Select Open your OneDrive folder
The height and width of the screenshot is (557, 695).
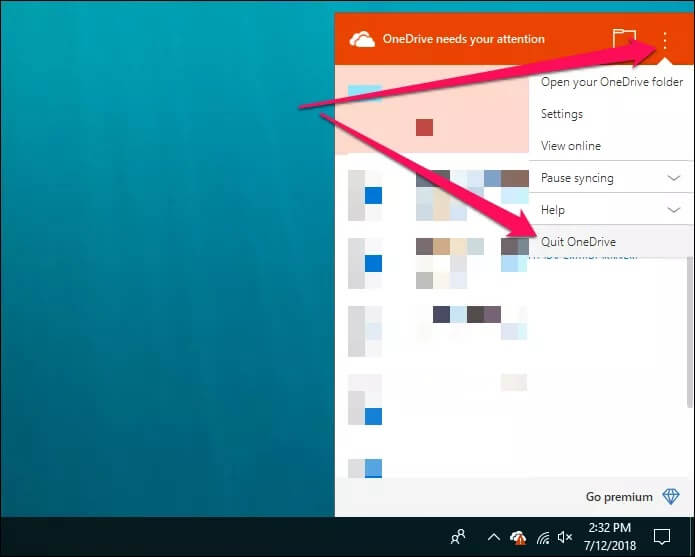(x=612, y=82)
